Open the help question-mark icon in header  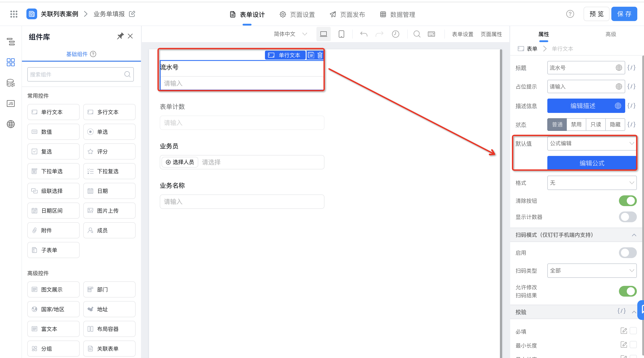pos(570,14)
